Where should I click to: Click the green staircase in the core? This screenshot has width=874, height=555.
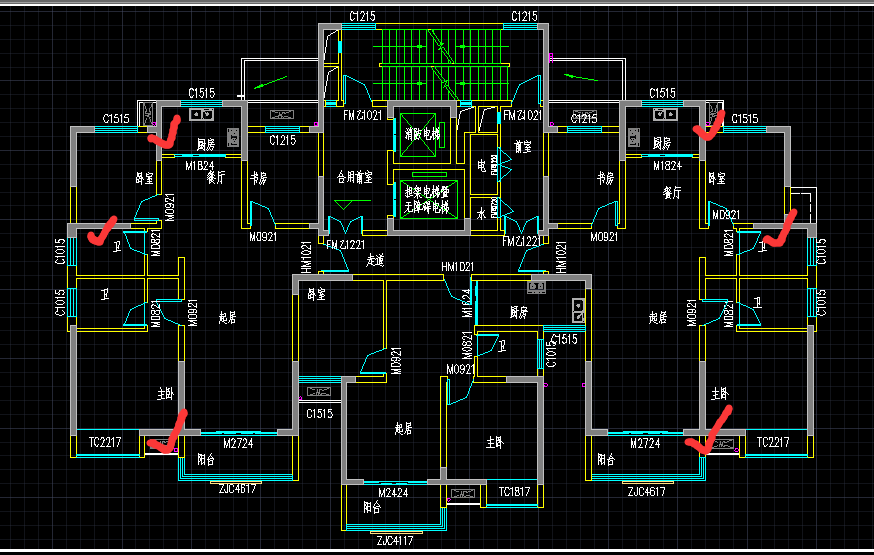point(444,65)
